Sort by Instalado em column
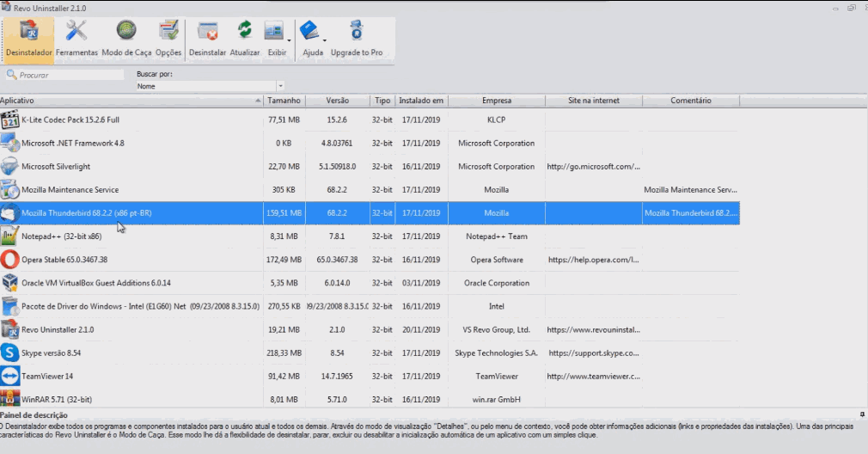 point(421,101)
